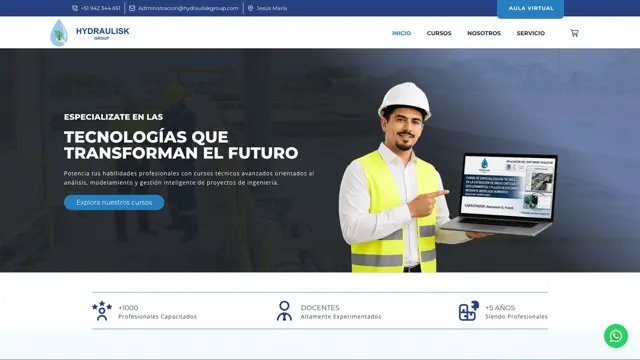Open the Nosotros menu item
640x360 pixels.
(x=484, y=33)
